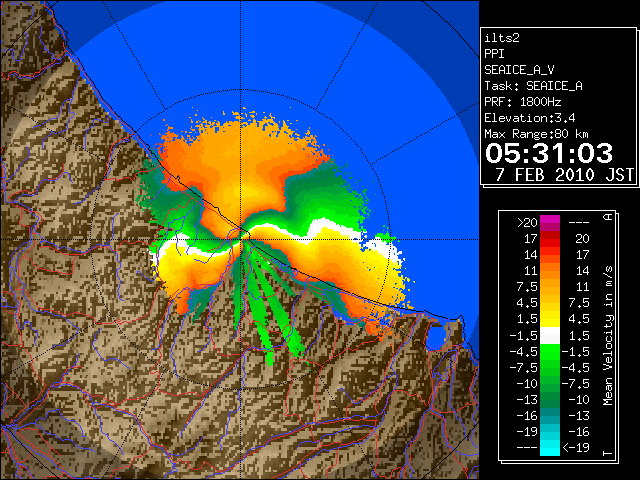The height and width of the screenshot is (480, 640).
Task: Click the cyan <-19 legend swatch
Action: click(550, 448)
